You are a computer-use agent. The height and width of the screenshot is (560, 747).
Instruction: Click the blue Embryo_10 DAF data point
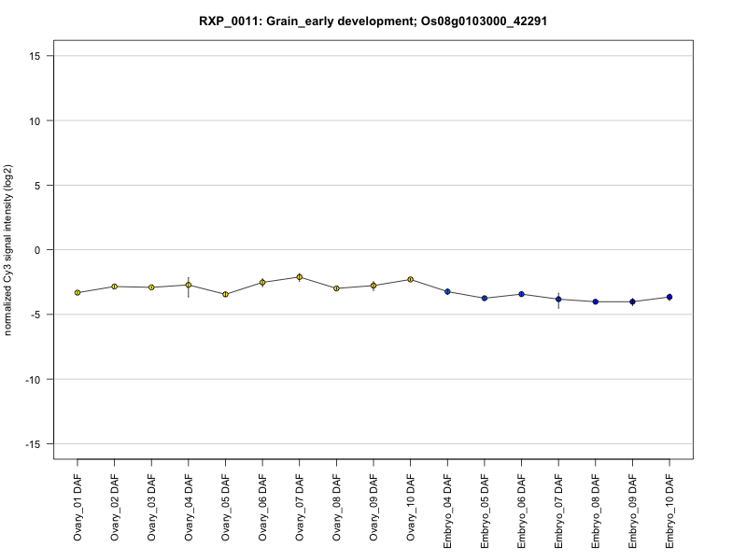point(669,297)
